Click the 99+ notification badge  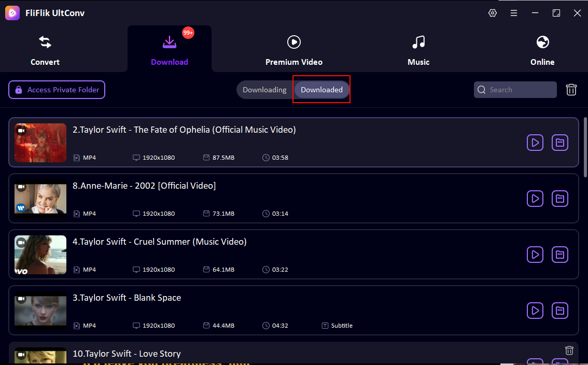[188, 33]
